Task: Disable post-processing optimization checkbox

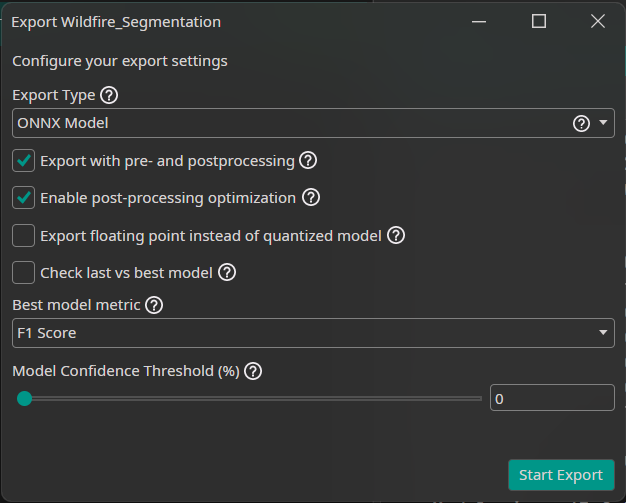Action: 24,198
